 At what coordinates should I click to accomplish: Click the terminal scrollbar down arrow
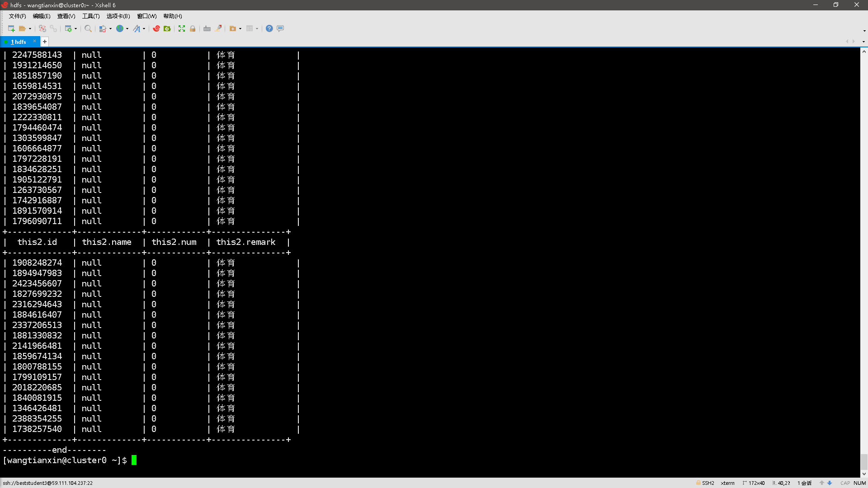[864, 474]
